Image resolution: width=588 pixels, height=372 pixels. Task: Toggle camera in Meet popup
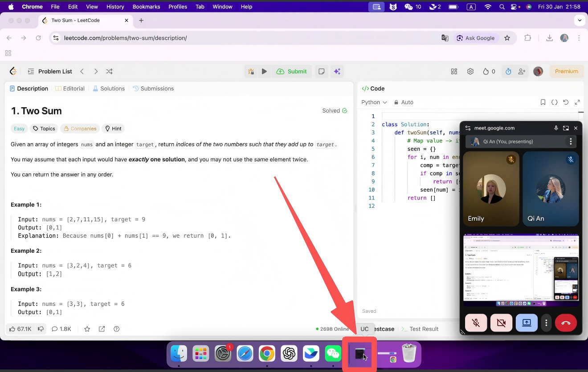coord(501,323)
